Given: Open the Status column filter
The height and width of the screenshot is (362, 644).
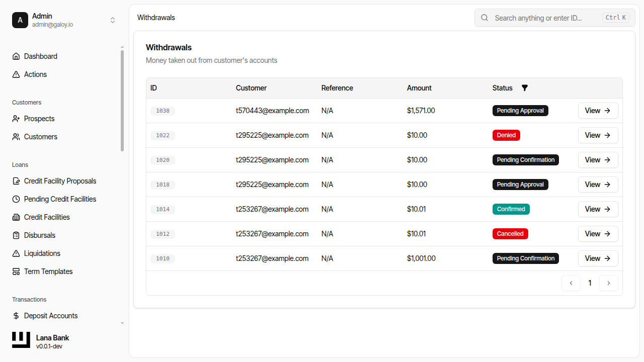Looking at the screenshot, I should point(524,88).
